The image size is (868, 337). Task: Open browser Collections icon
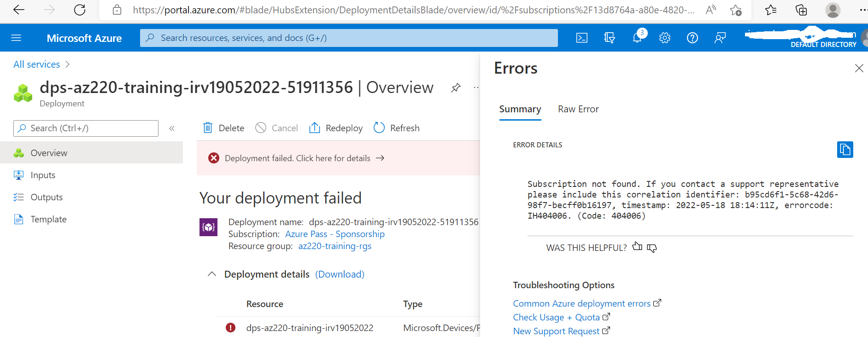[801, 10]
